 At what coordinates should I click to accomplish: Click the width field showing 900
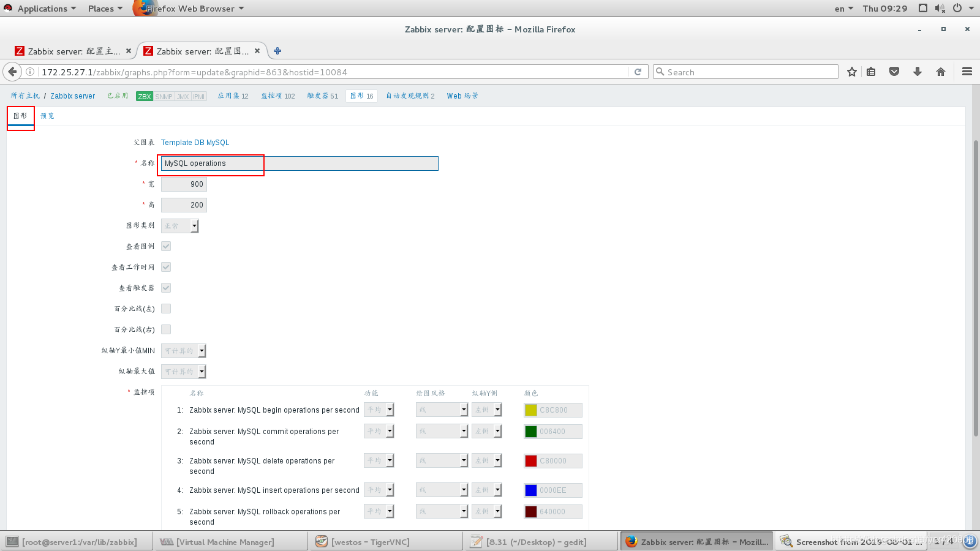184,184
